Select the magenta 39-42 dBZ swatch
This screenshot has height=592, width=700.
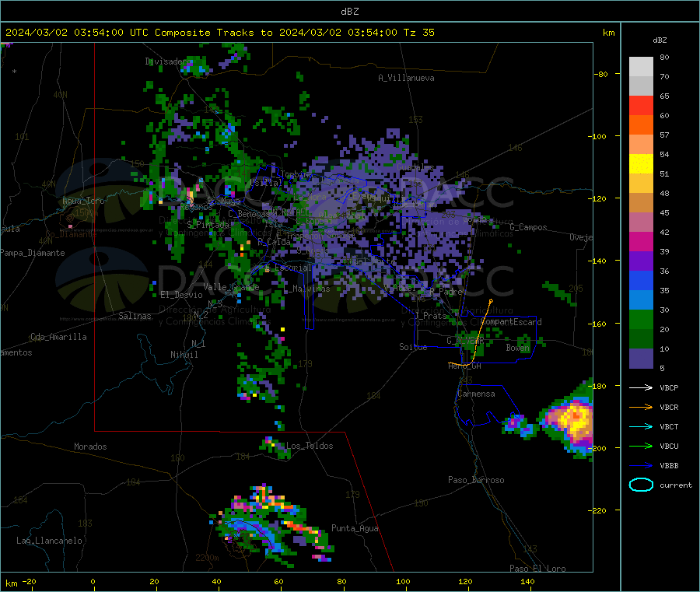pyautogui.click(x=641, y=241)
